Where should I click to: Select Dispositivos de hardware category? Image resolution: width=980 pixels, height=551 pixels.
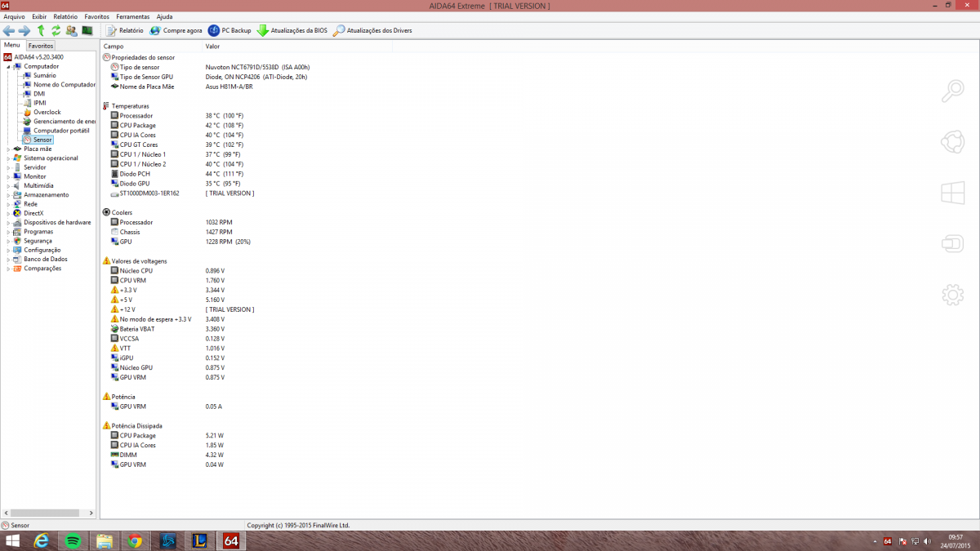(x=57, y=222)
